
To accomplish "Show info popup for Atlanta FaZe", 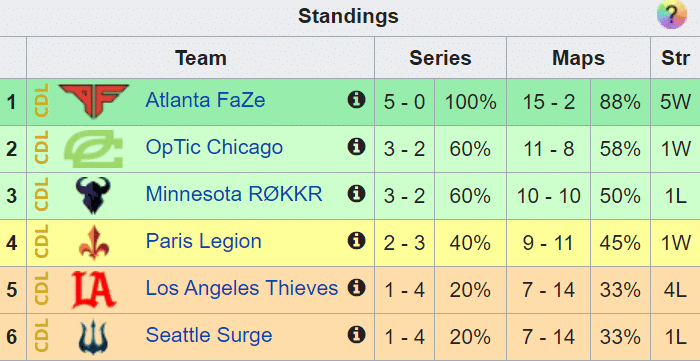I will [x=356, y=100].
